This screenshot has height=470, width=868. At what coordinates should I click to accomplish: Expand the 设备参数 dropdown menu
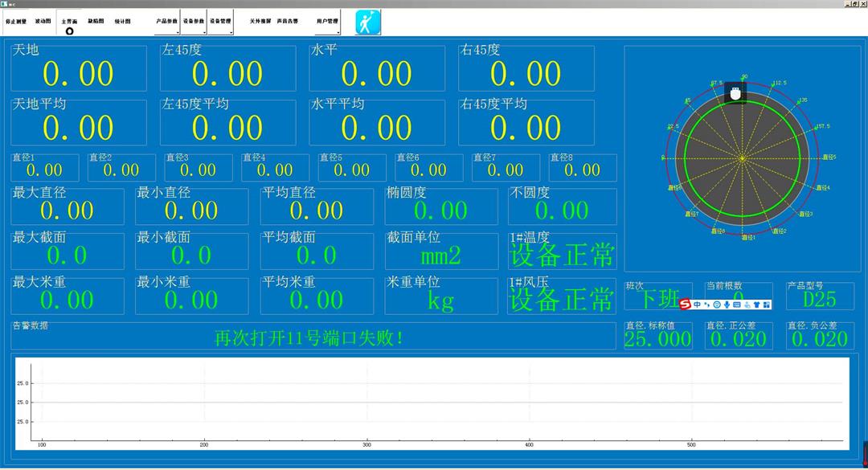click(x=194, y=22)
